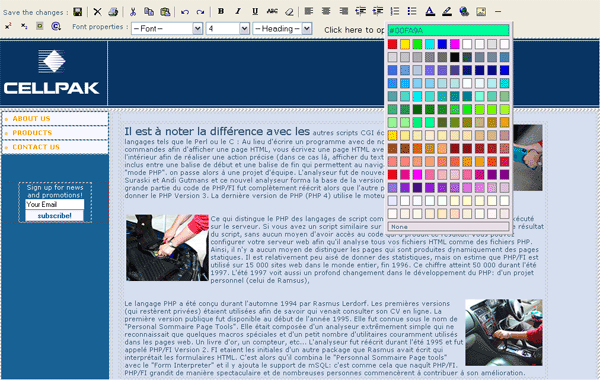Click the hex color field #00FA9A
The image size is (600, 380).
point(448,30)
